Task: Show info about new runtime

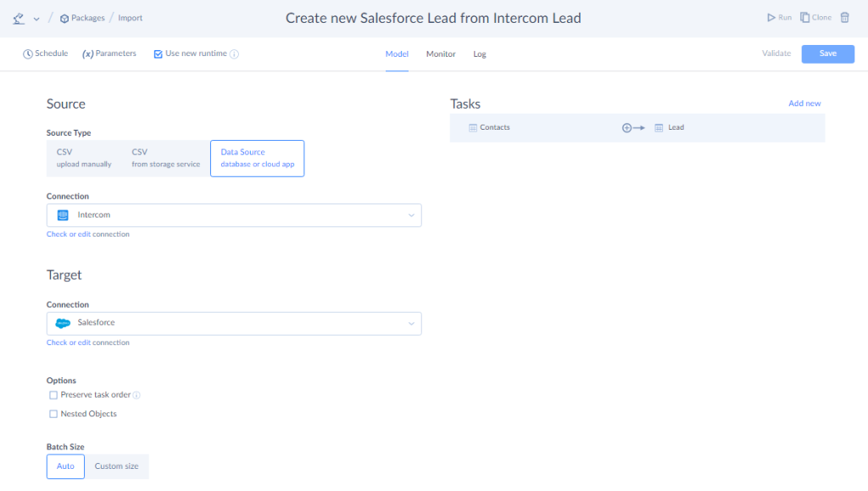Action: [x=234, y=54]
